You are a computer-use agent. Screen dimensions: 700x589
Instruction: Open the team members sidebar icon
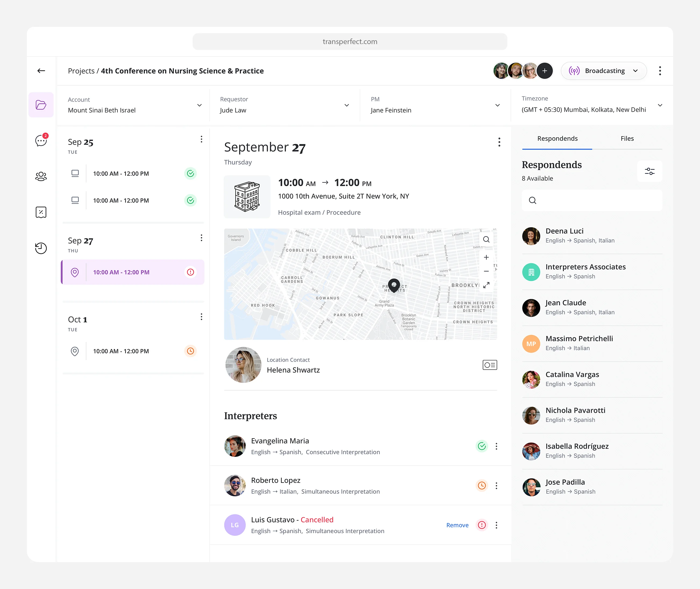click(41, 176)
